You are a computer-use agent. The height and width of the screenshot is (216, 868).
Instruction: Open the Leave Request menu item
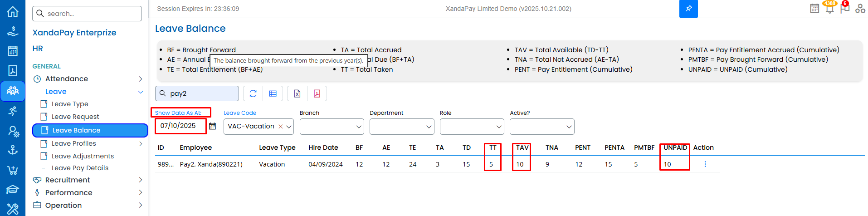[75, 117]
